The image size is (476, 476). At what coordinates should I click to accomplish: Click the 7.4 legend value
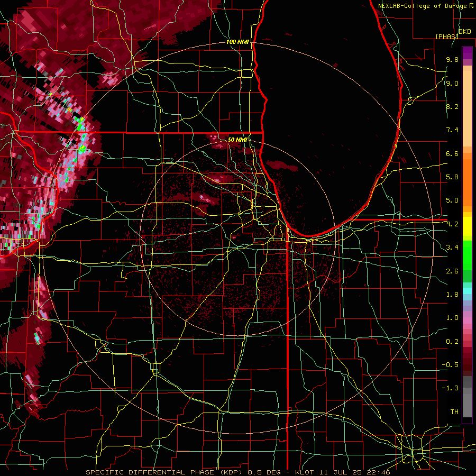point(452,130)
